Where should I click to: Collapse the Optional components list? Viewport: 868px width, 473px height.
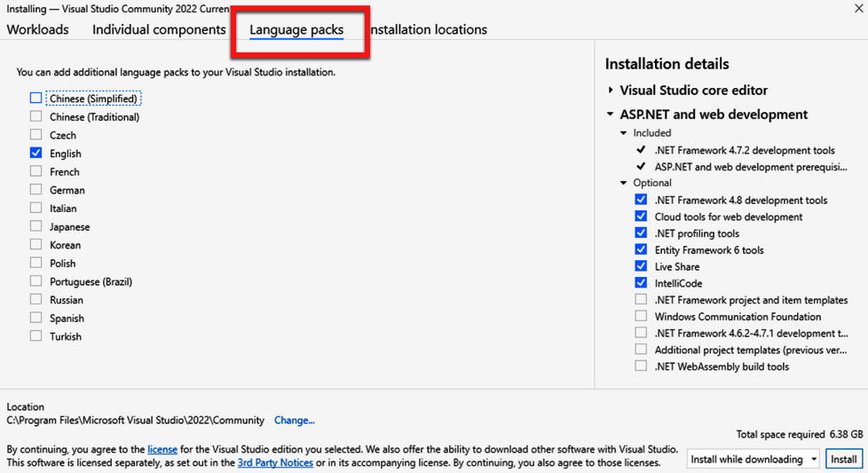623,183
